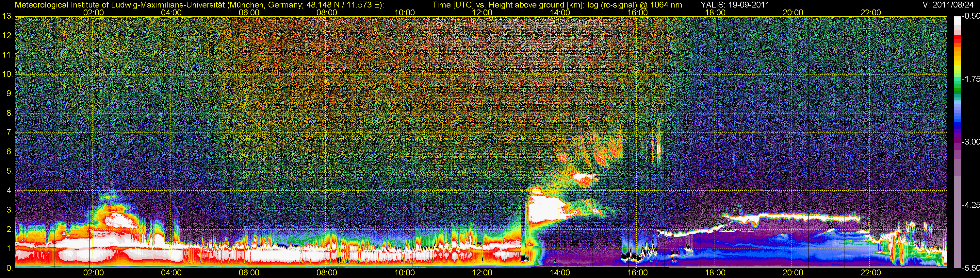Click the height axis label '3.'

9,210
